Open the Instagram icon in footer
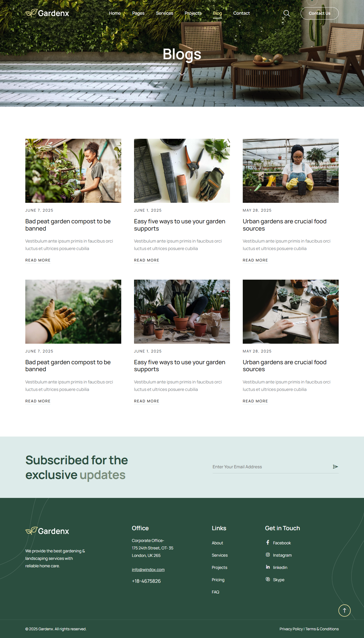 (x=268, y=555)
